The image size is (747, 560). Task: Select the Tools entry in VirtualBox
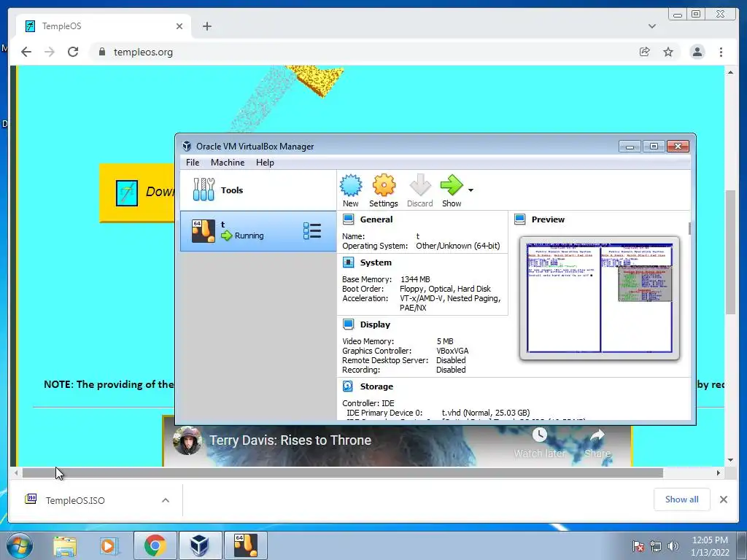pos(258,190)
